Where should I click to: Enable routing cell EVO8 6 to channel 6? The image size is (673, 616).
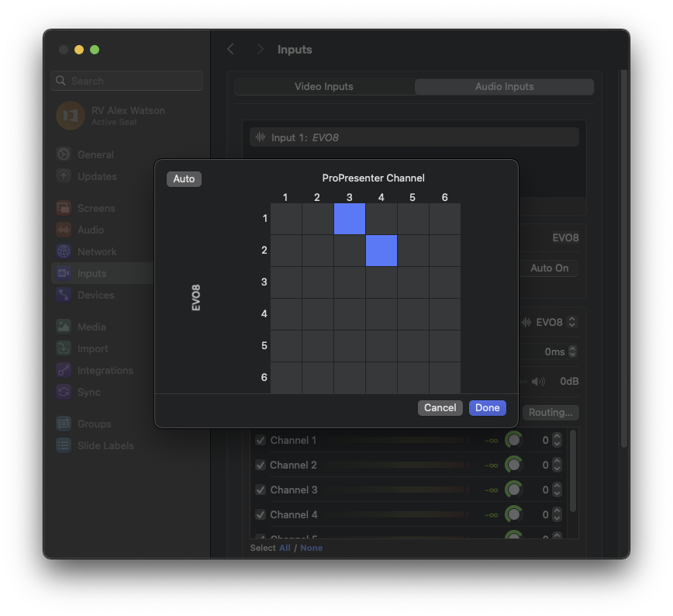(445, 378)
